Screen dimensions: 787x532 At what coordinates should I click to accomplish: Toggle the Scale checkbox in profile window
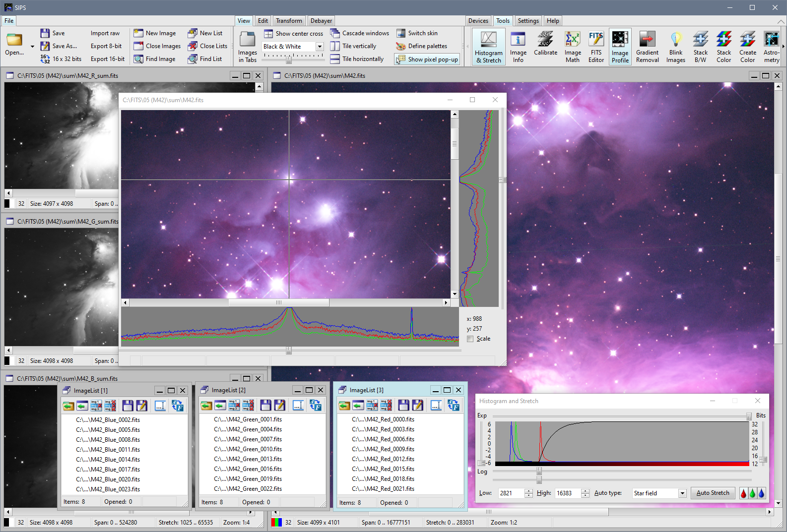[470, 339]
